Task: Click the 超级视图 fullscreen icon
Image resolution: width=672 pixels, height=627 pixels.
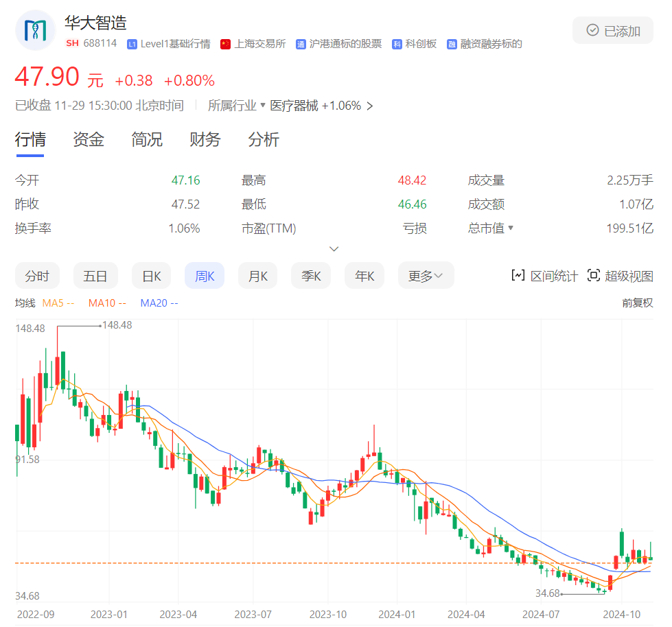Action: tap(594, 275)
